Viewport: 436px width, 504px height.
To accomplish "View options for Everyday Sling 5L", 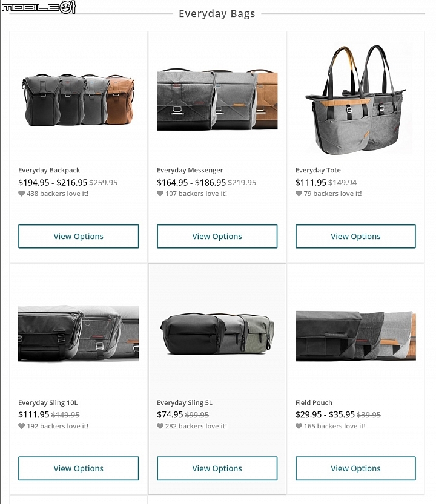I will [x=217, y=468].
